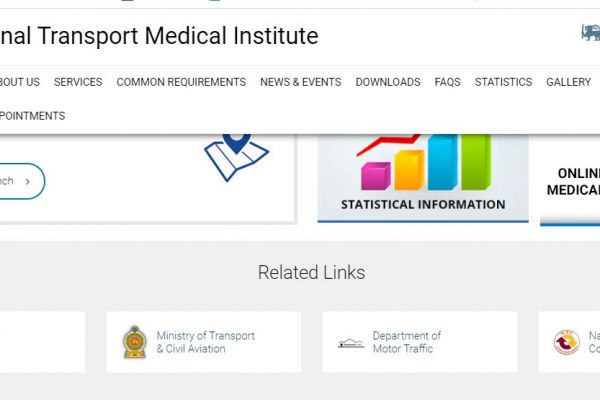Open the Gallery menu item
Screen dimensions: 600x400
coord(568,82)
